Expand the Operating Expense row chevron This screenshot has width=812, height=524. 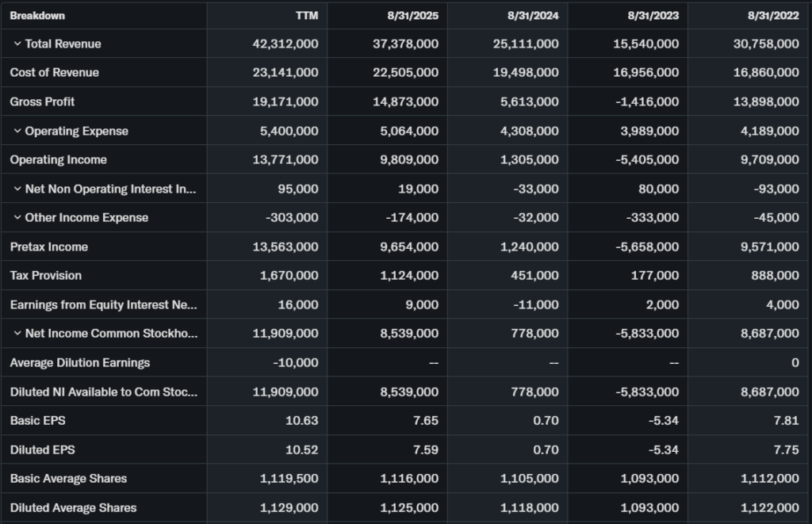(17, 131)
